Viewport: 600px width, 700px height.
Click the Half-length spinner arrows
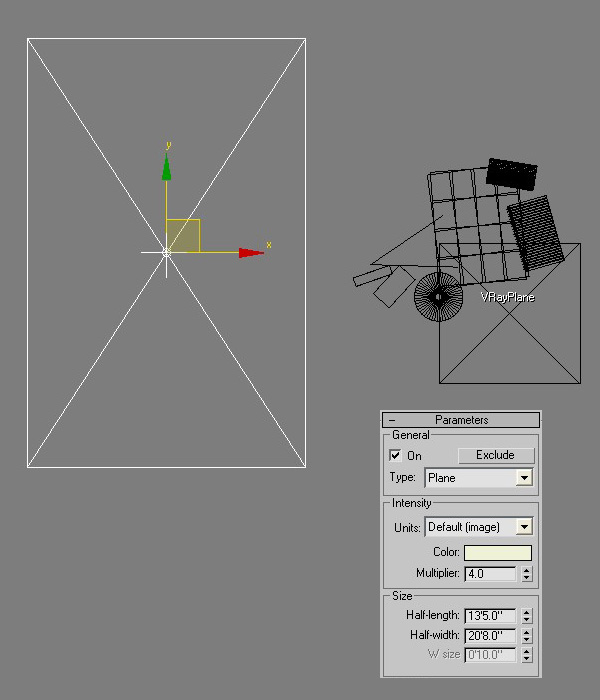[x=527, y=616]
